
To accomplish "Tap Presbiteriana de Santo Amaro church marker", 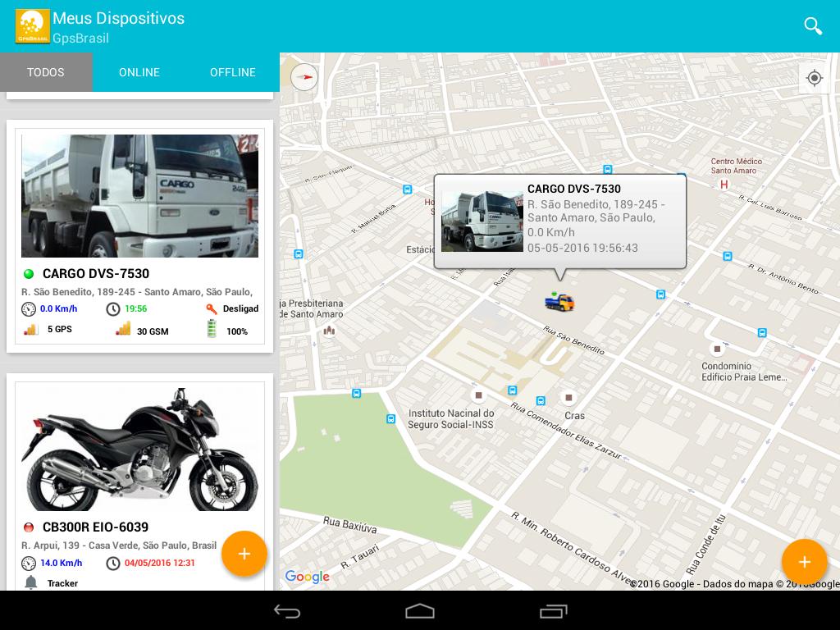I will [x=329, y=331].
